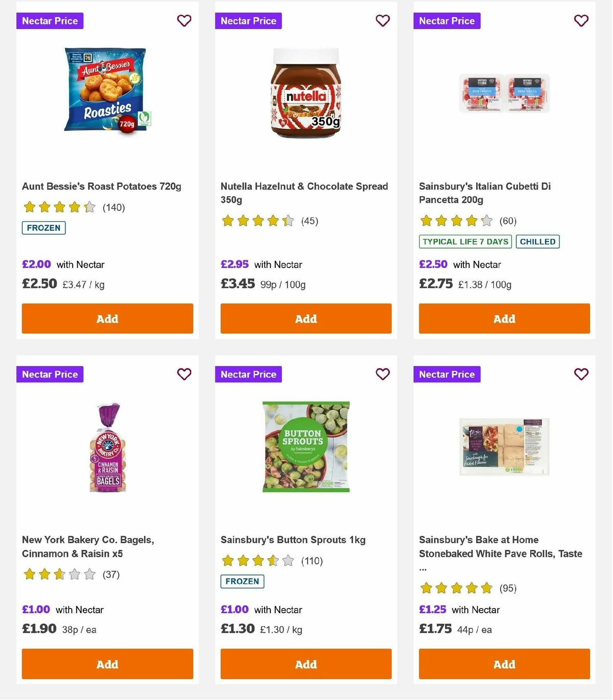Add Button Sprouts 1kg to basket
Screen dimensions: 613x700
tap(305, 664)
